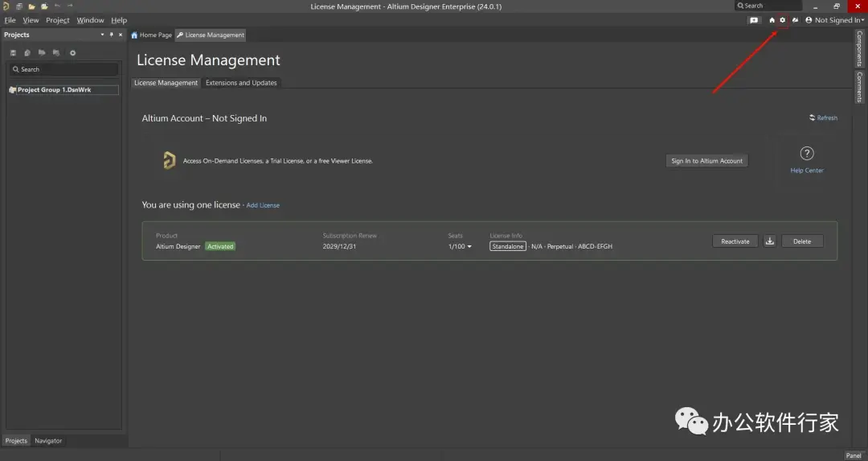Viewport: 868px width, 461px height.
Task: Select the License Management sub-tab
Action: (x=166, y=83)
